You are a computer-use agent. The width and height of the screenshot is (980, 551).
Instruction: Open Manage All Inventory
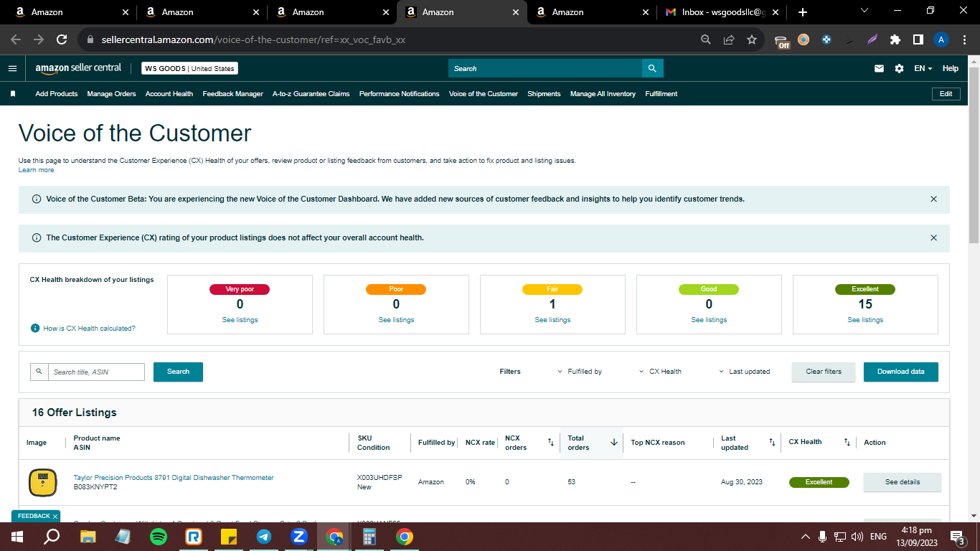pyautogui.click(x=603, y=94)
